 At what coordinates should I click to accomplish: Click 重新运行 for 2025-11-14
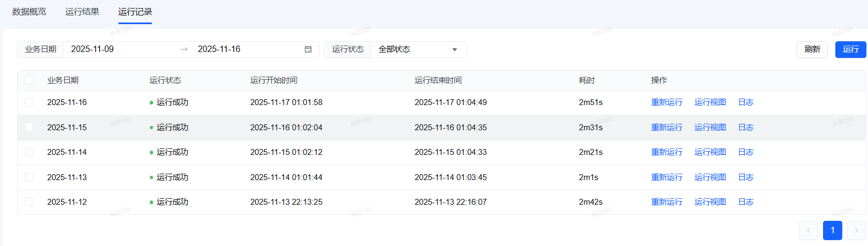click(x=667, y=152)
